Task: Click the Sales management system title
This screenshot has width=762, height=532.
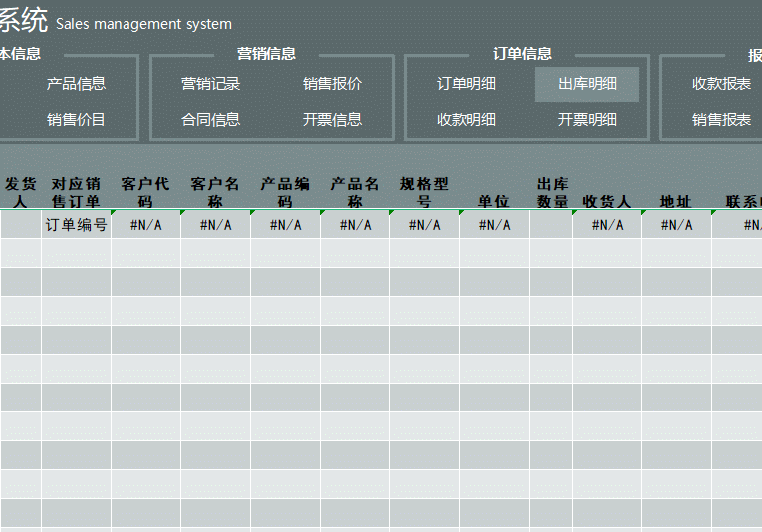Action: point(143,24)
